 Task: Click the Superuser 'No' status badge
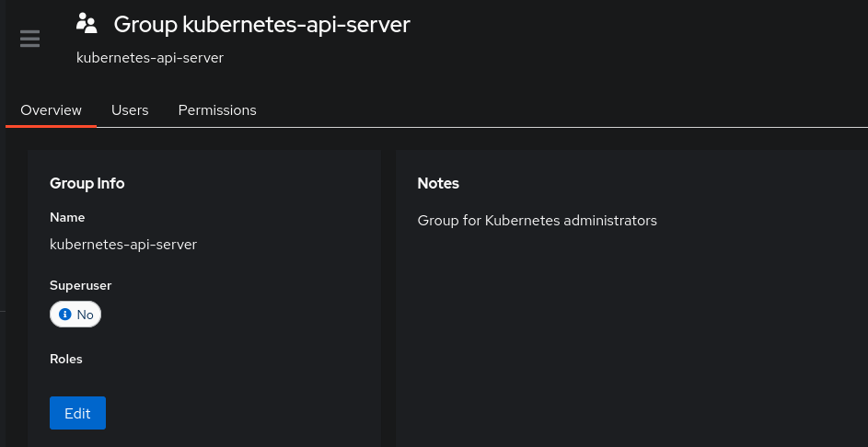pyautogui.click(x=75, y=315)
